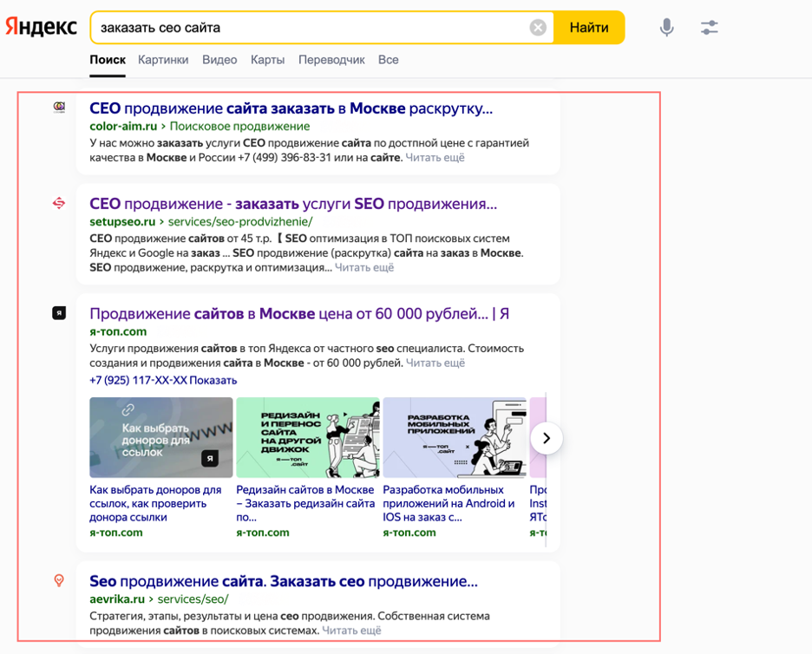Open the Все services tab
812x654 pixels.
pyautogui.click(x=389, y=60)
